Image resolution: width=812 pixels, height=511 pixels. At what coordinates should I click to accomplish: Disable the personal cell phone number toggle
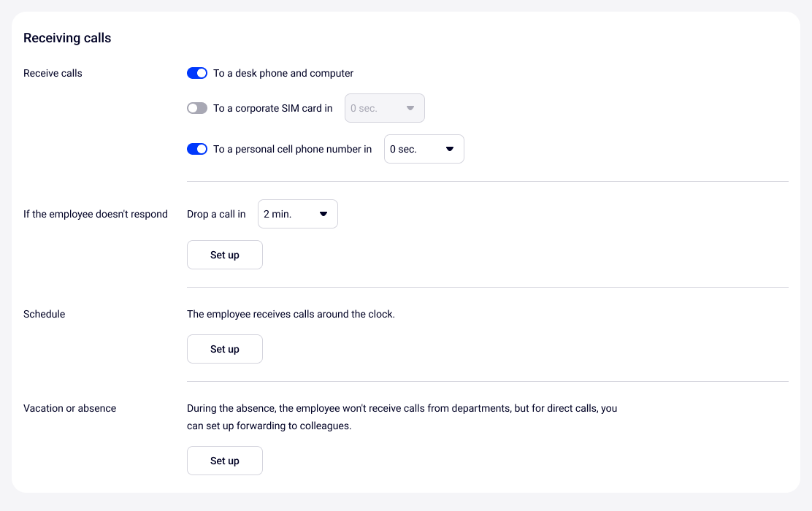click(x=197, y=149)
